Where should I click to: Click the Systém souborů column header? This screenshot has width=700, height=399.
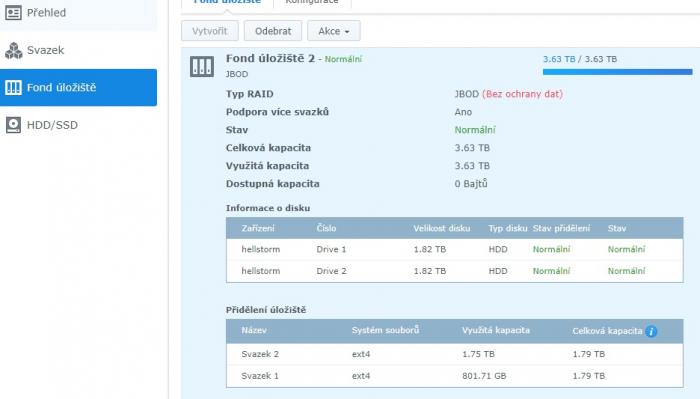point(385,331)
